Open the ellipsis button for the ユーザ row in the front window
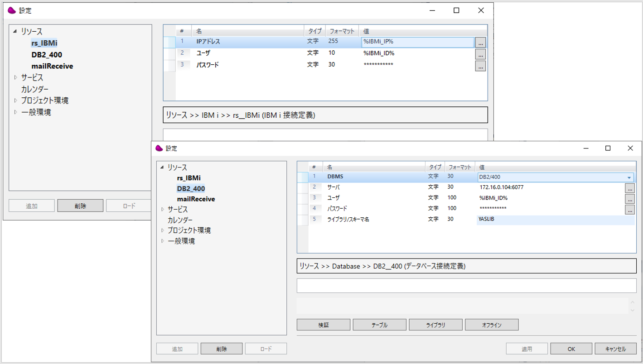This screenshot has height=364, width=643. [629, 199]
